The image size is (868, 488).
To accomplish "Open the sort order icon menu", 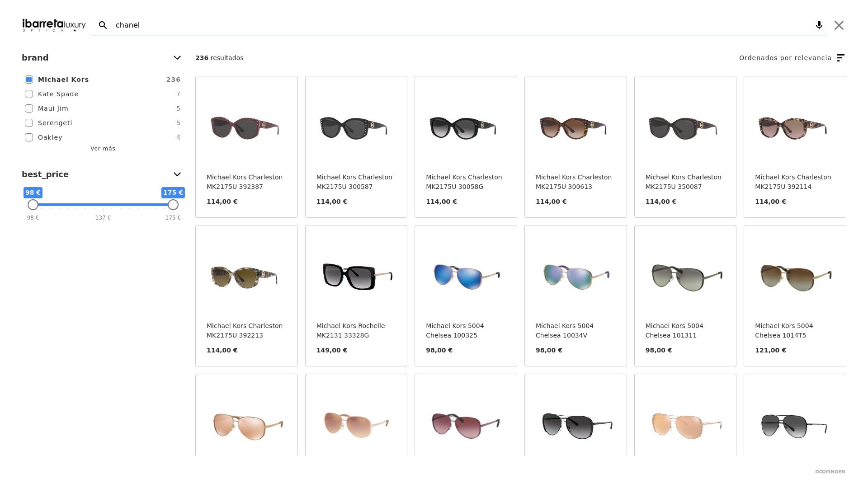I will 841,58.
